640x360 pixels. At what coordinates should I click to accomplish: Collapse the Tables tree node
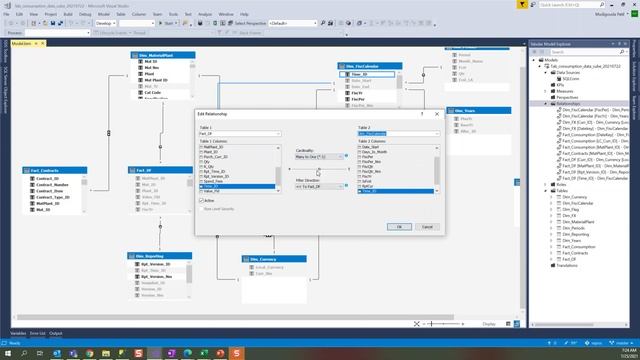click(x=546, y=191)
